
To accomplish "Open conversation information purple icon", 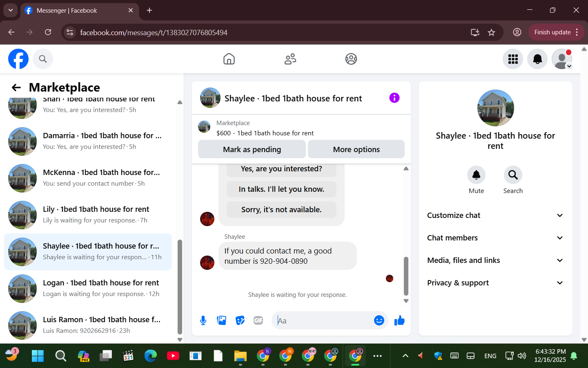I will coord(394,98).
